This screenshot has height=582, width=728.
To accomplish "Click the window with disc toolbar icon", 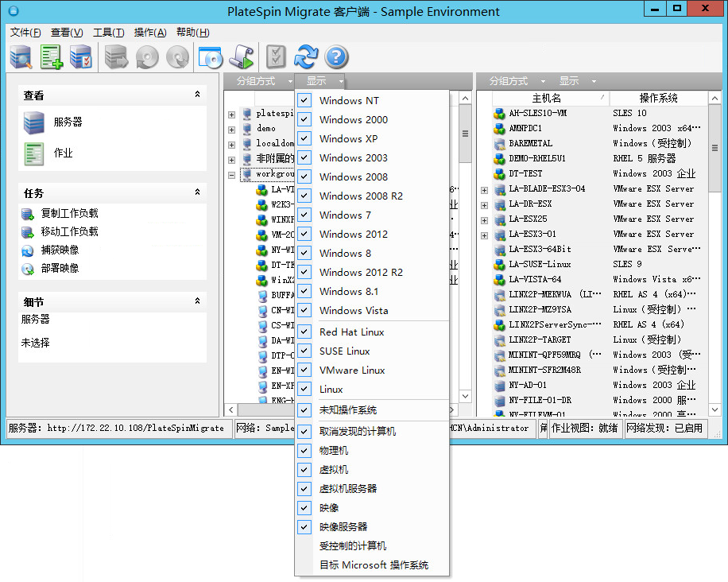I will click(211, 56).
